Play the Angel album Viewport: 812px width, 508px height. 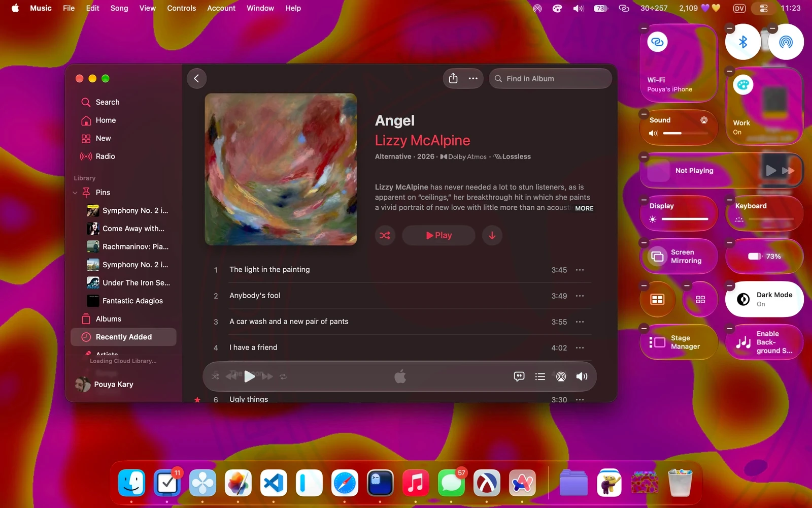(438, 235)
